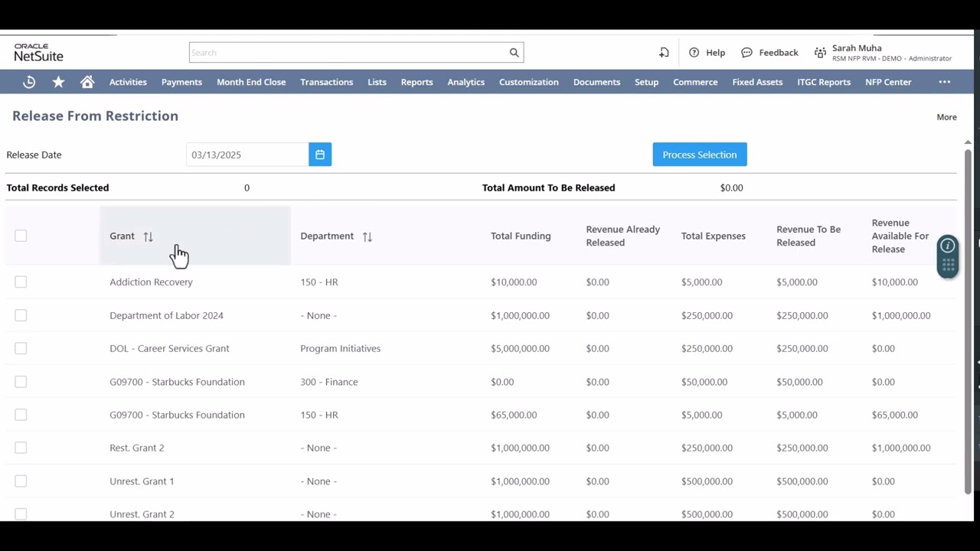Click the create new icon beside Help
Viewport: 980px width, 551px height.
click(x=664, y=53)
